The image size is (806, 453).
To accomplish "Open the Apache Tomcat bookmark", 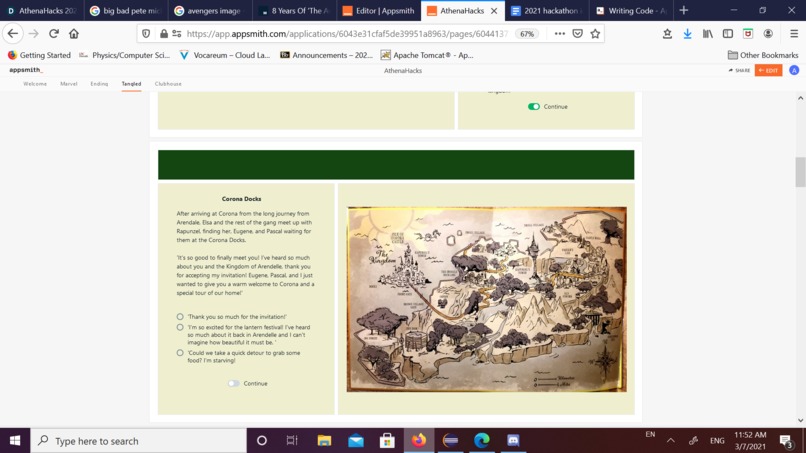I will [x=427, y=55].
